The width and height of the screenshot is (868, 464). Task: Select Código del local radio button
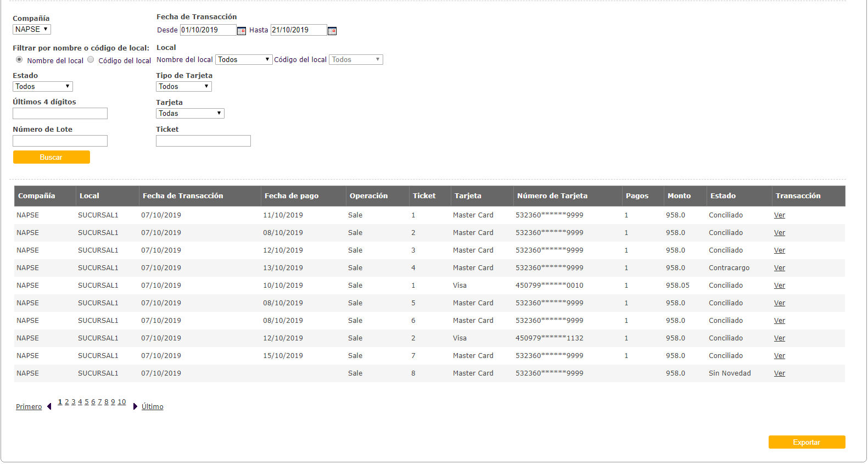click(91, 60)
